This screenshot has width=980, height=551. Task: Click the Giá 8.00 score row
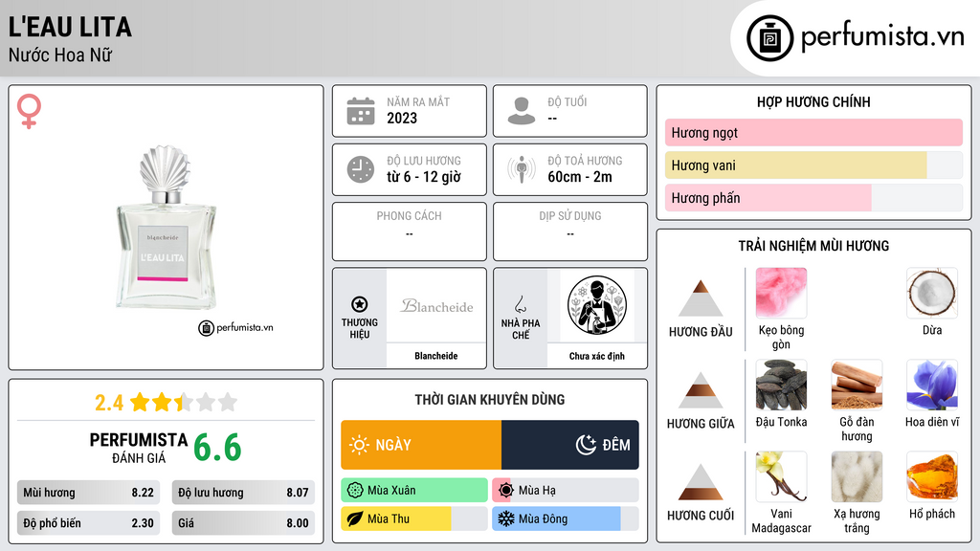[x=243, y=523]
